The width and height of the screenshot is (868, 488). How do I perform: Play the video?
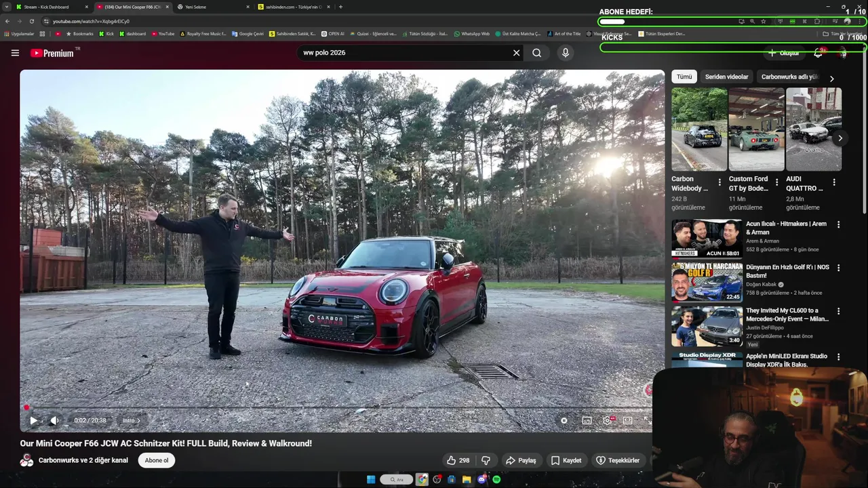coord(33,420)
